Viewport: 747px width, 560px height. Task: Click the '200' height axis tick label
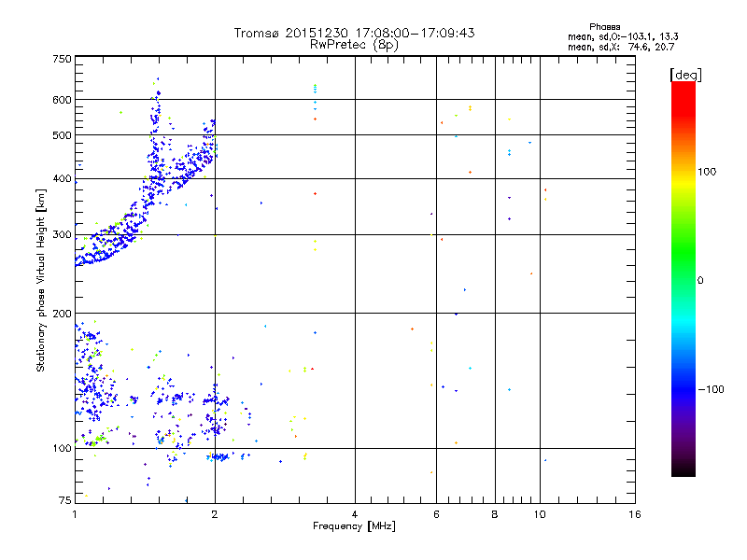point(62,314)
